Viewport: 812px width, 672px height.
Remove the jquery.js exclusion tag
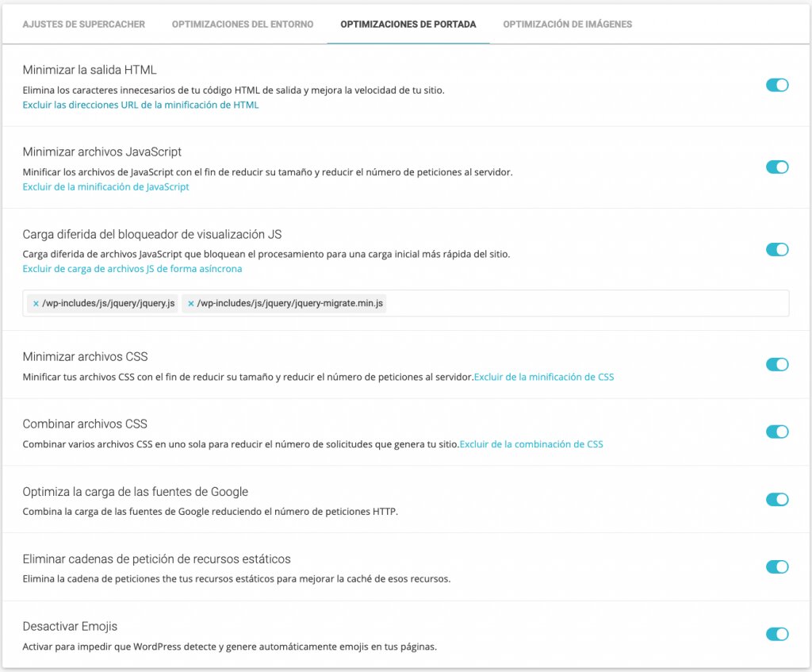click(x=36, y=304)
